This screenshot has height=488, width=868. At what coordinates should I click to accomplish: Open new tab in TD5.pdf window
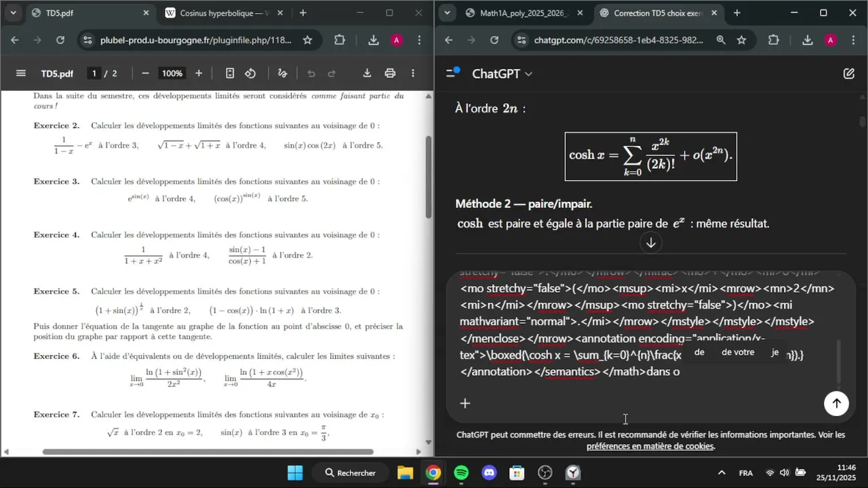[x=302, y=13]
